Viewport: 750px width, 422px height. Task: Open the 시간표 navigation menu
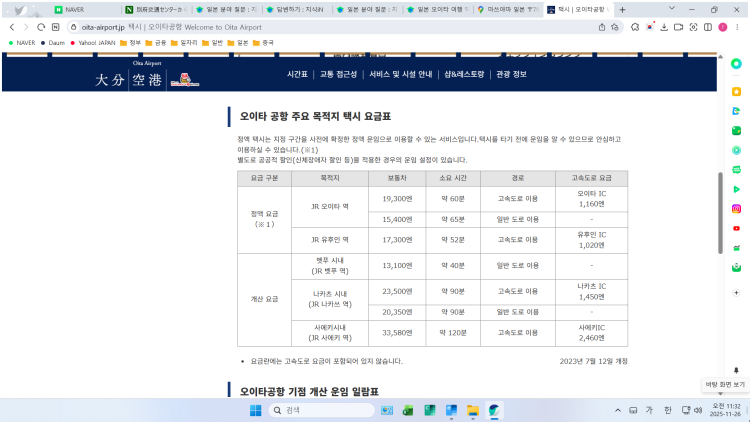click(x=297, y=74)
